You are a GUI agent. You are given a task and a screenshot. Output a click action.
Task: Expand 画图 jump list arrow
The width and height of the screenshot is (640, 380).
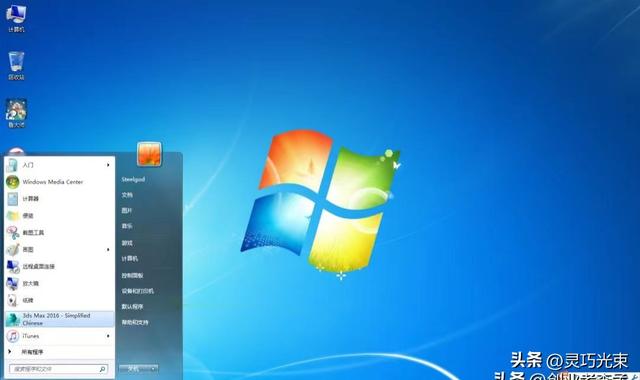point(108,249)
